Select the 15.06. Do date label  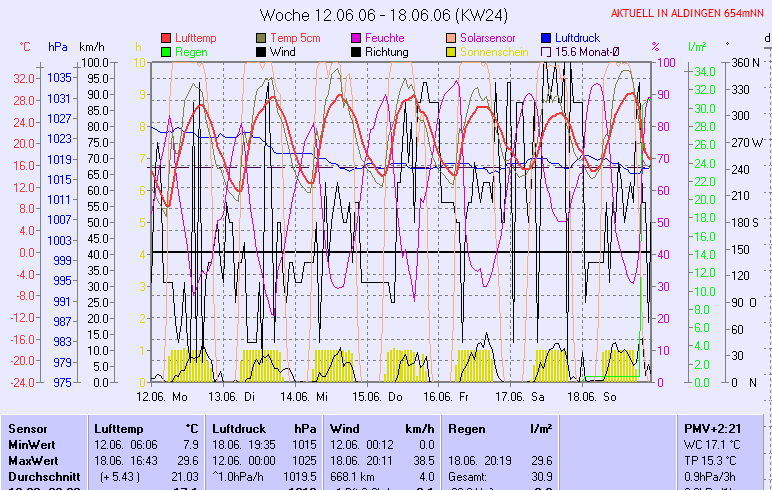click(x=382, y=396)
